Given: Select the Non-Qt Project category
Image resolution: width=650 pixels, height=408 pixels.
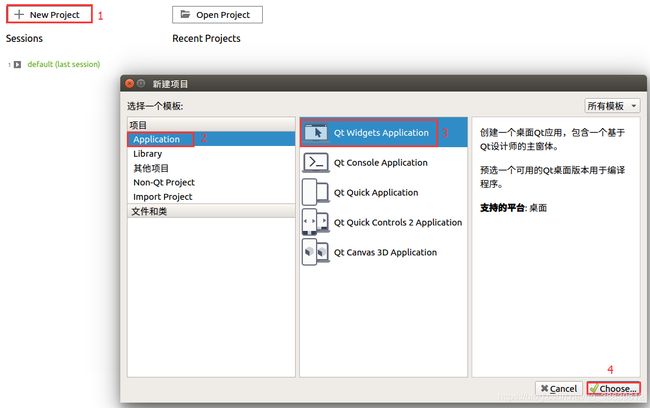Looking at the screenshot, I should tap(211, 182).
